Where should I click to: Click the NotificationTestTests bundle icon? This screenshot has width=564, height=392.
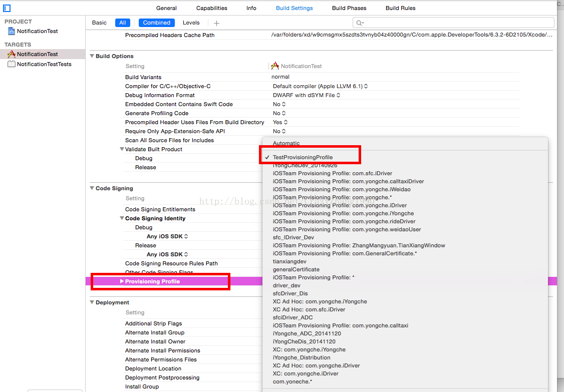coord(12,64)
